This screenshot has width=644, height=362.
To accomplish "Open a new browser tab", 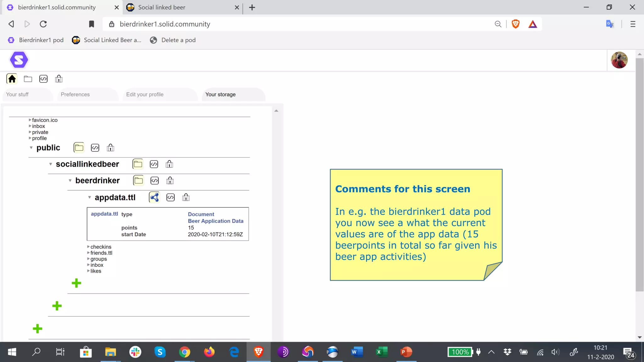I will pyautogui.click(x=252, y=8).
